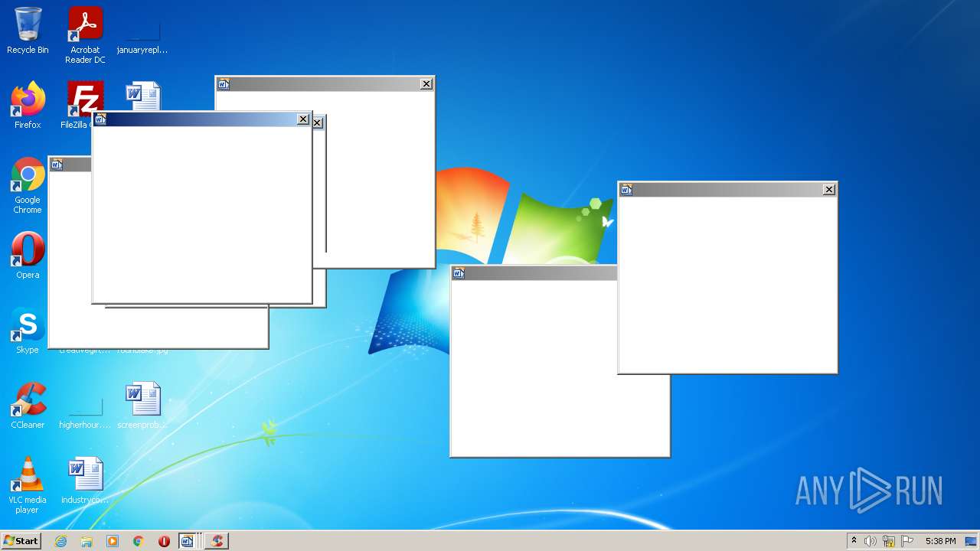
Task: Select the Opera desktop shortcut
Action: [28, 255]
